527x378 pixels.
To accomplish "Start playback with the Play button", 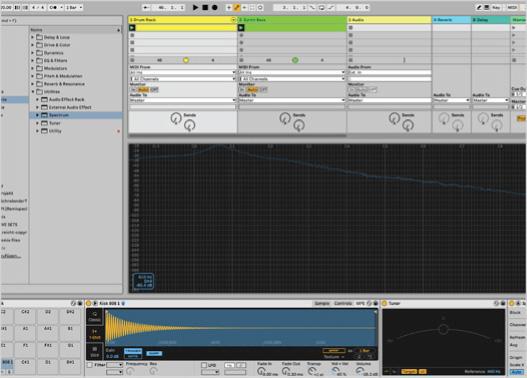I will (x=195, y=7).
